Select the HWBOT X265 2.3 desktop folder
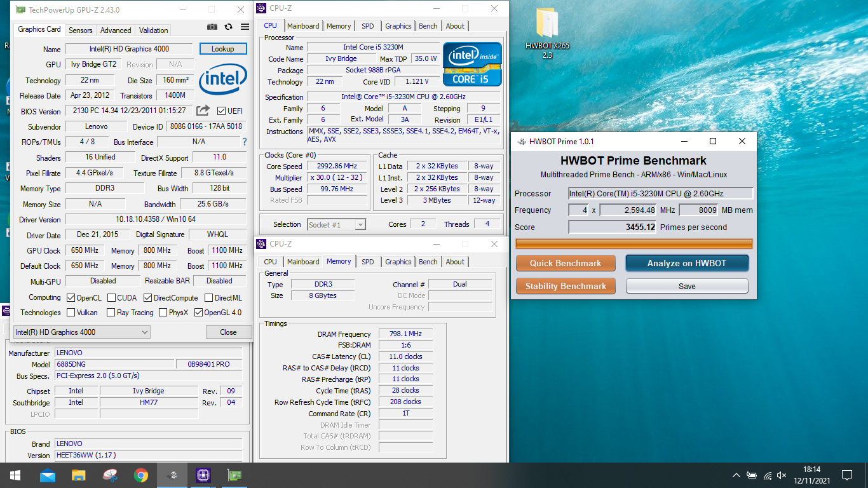This screenshot has width=868, height=488. click(x=547, y=34)
